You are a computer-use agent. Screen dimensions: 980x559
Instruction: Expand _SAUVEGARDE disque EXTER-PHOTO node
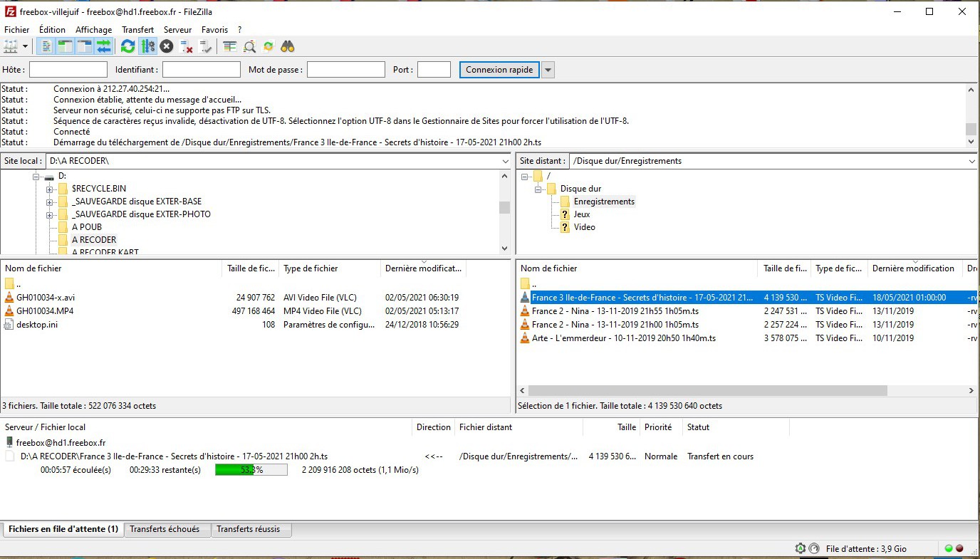point(50,214)
